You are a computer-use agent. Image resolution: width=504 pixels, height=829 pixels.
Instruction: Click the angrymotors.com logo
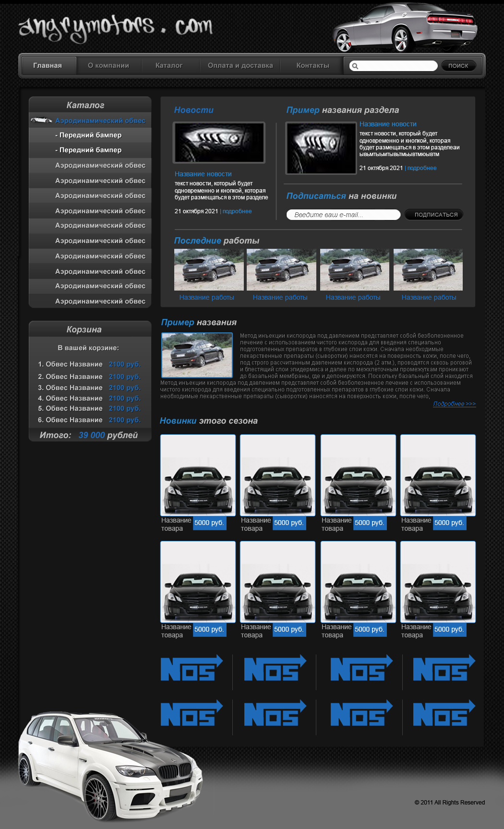(x=116, y=27)
